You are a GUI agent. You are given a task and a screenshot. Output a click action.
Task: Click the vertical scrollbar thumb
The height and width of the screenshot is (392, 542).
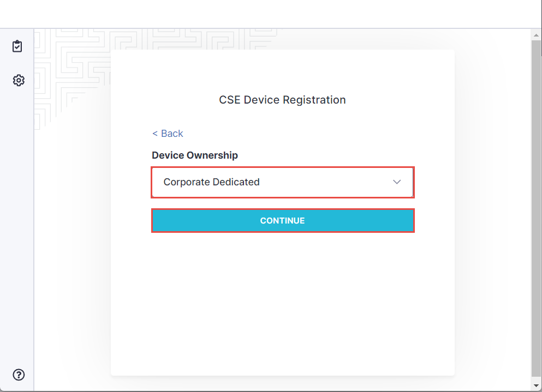click(x=536, y=207)
